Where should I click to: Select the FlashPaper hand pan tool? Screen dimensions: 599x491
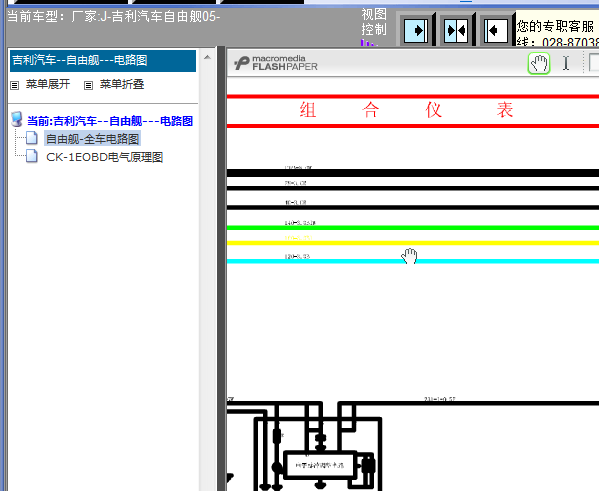pos(539,63)
